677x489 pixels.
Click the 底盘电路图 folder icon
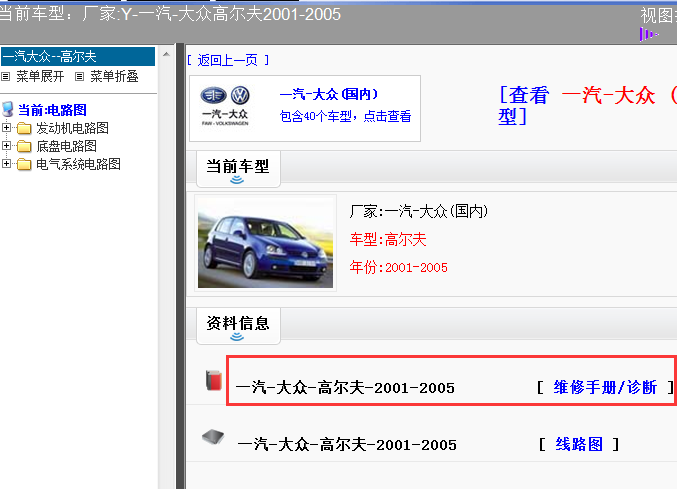24,146
